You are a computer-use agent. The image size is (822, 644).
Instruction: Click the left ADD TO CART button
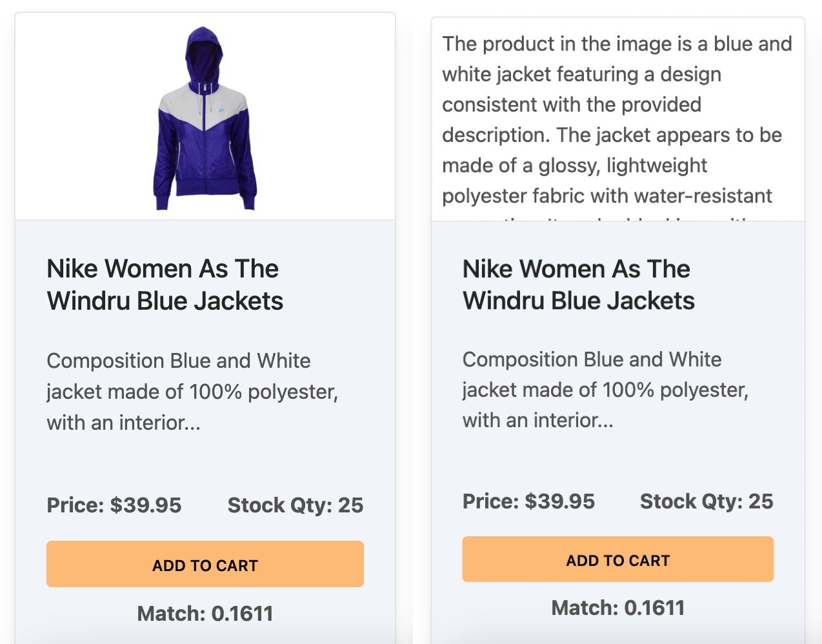(204, 564)
